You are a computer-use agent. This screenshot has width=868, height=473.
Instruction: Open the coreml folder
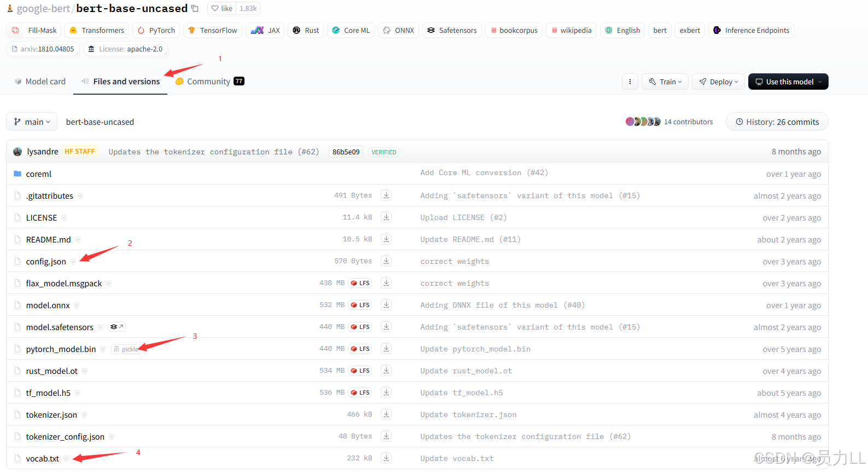coord(38,174)
